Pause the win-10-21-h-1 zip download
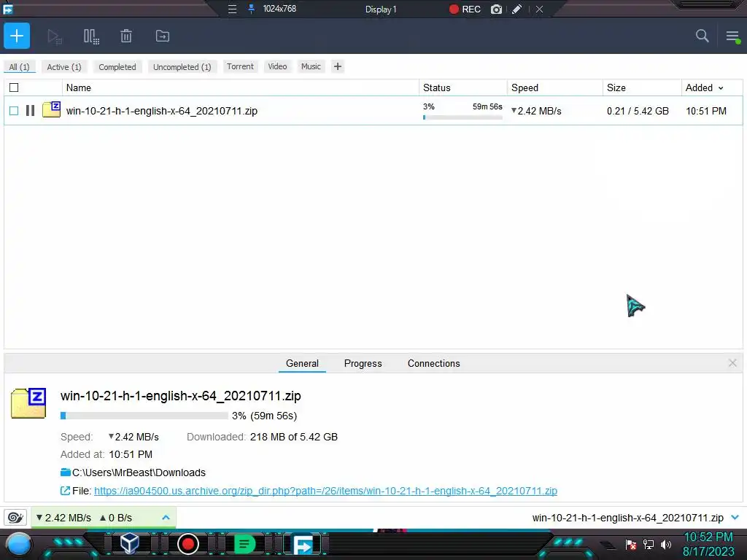This screenshot has width=747, height=560. pyautogui.click(x=30, y=111)
